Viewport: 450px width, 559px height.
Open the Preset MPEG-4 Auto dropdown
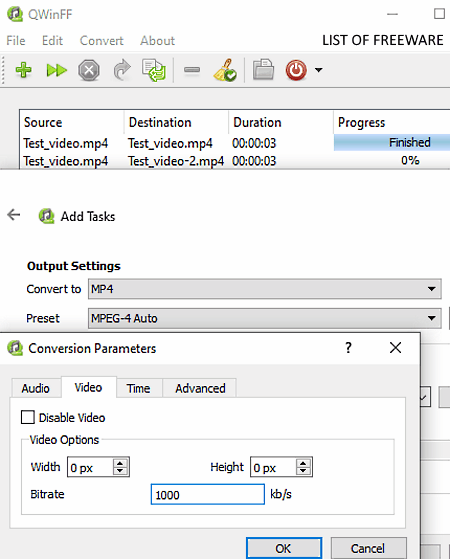tap(265, 318)
